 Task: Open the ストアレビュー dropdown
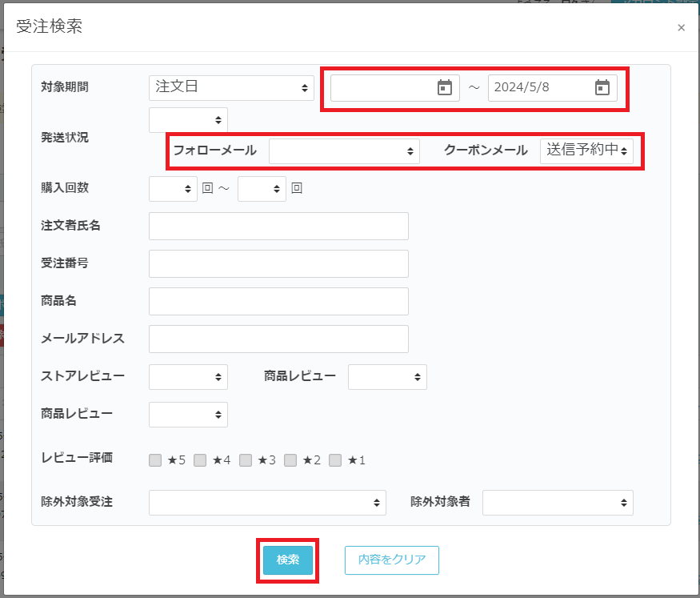pyautogui.click(x=188, y=376)
